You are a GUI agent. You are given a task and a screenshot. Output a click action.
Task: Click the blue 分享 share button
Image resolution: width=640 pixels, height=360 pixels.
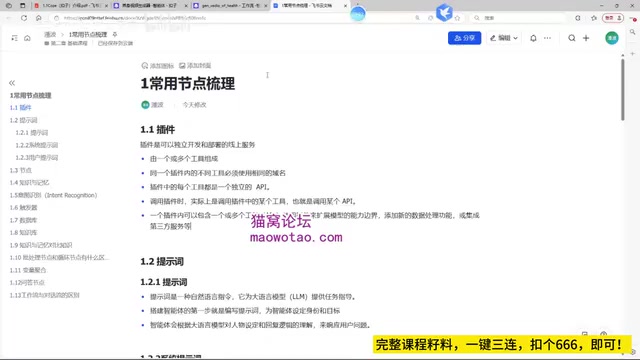coord(464,38)
